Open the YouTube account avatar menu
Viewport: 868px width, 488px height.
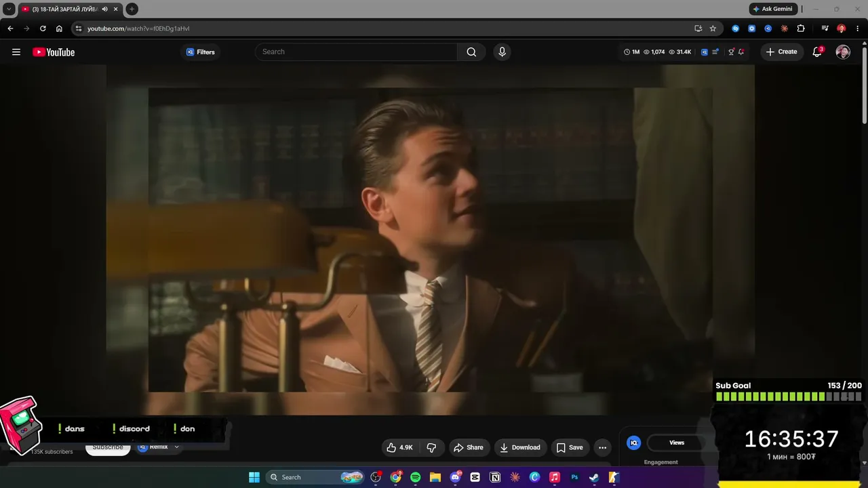click(x=843, y=52)
